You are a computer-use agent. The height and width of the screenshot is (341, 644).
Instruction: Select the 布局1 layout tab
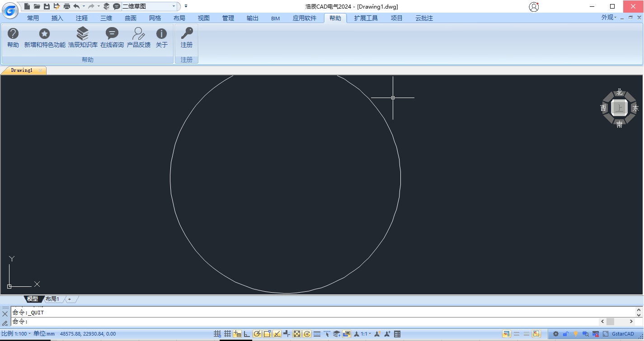coord(52,299)
